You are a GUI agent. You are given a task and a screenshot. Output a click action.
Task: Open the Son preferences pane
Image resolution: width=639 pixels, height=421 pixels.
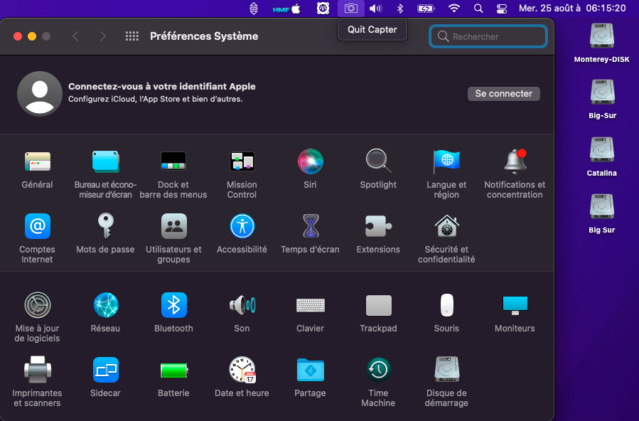(242, 305)
